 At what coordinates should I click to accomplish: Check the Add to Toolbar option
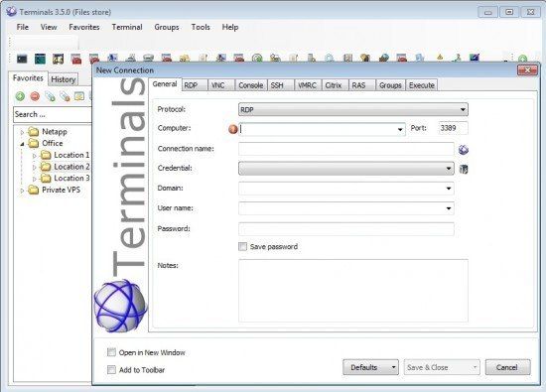point(111,369)
